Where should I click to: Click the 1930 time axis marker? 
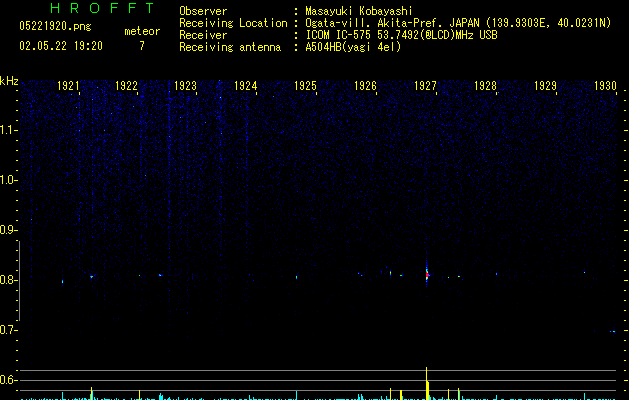(605, 86)
